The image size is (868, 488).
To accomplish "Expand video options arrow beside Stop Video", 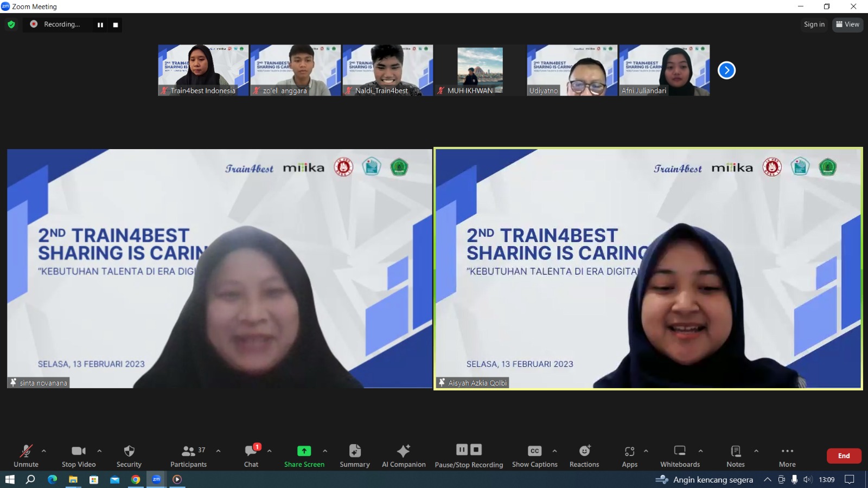I will 99,451.
